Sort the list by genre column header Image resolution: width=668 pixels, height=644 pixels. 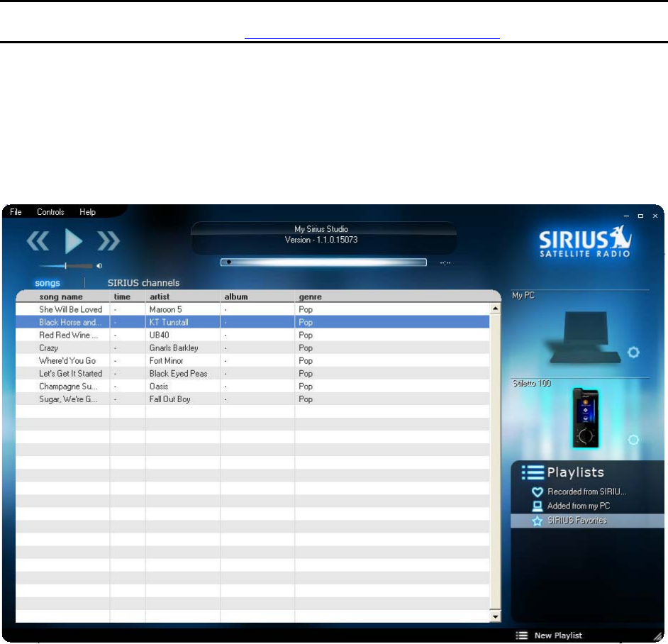[310, 296]
